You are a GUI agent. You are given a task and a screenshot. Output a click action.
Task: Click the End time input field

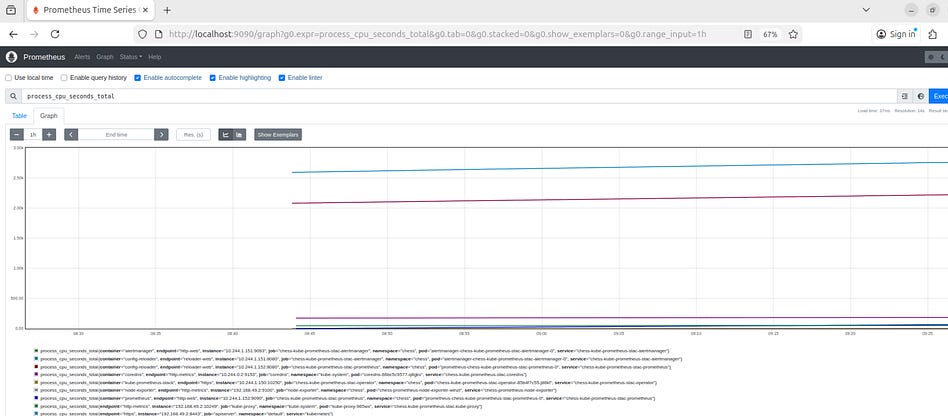116,135
